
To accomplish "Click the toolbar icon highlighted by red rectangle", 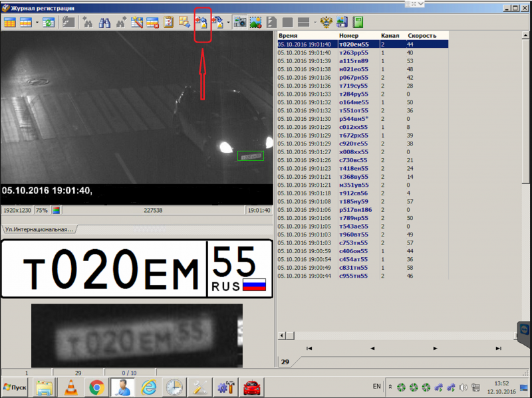I will click(x=202, y=22).
